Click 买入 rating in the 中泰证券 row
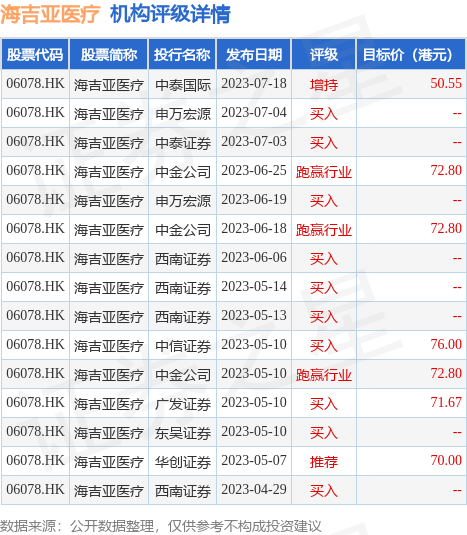 (x=324, y=143)
